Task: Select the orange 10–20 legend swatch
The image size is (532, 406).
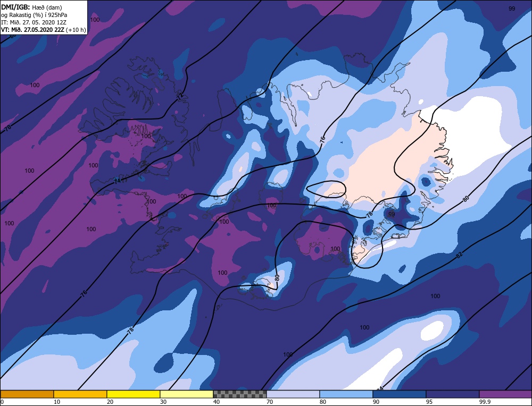Action: click(x=80, y=394)
